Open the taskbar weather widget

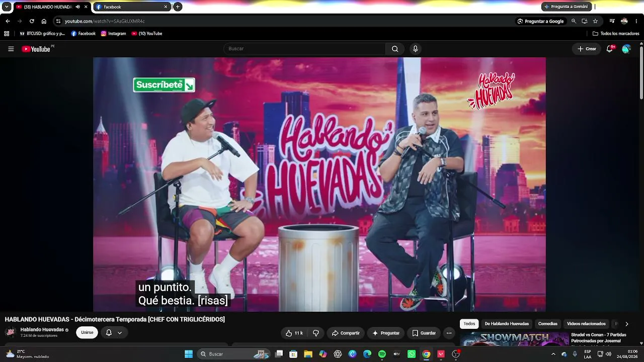(27, 354)
